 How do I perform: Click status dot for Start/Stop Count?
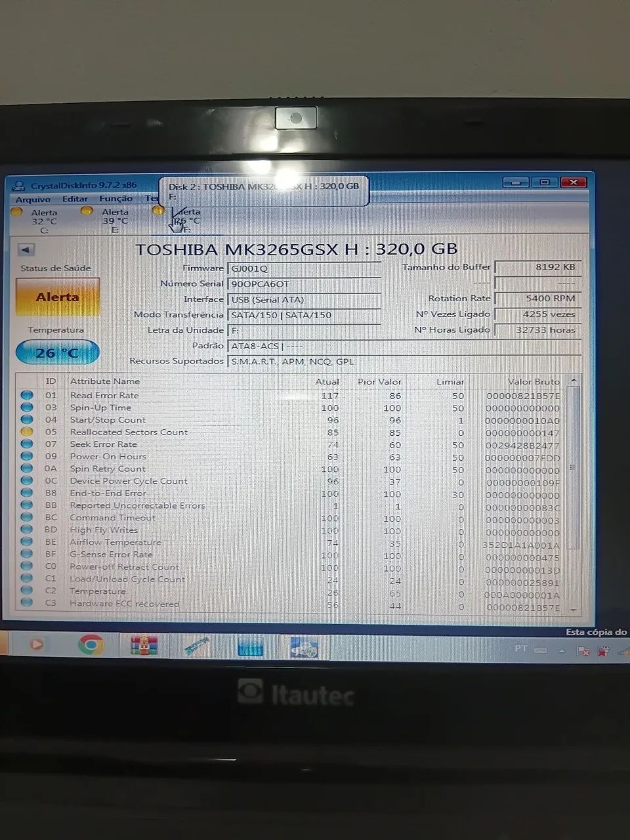(x=26, y=420)
